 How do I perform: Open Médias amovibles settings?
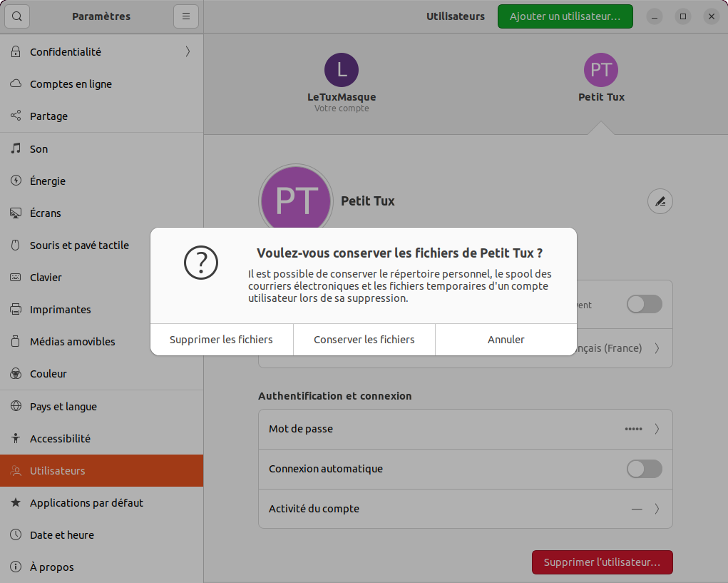tap(74, 341)
